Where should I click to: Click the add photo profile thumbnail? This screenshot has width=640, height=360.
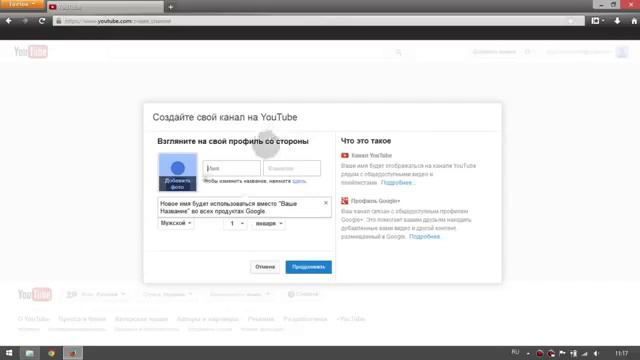point(178,172)
